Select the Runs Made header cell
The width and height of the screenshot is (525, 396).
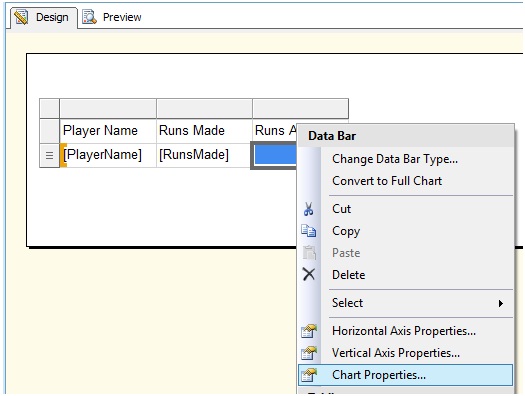point(204,131)
